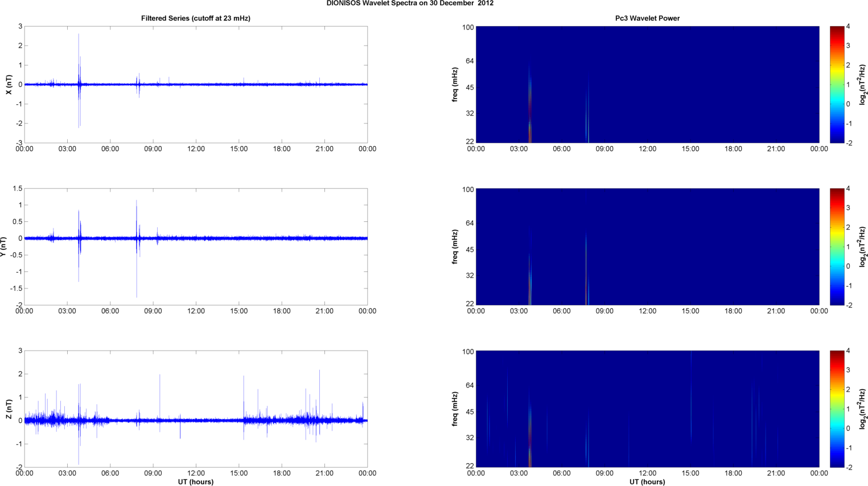Click the freq (mHz) label of bottom spectrogram
Viewport: 868px width, 486px height.
pos(455,409)
